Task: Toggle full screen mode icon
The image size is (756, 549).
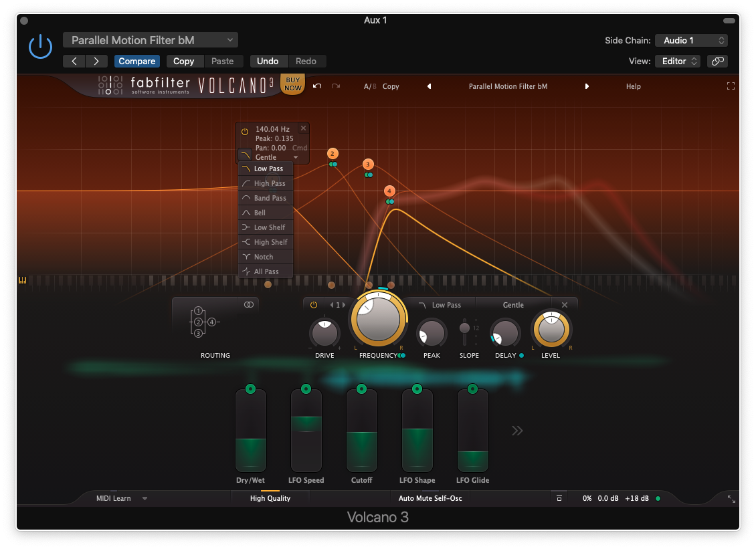Action: click(x=731, y=86)
